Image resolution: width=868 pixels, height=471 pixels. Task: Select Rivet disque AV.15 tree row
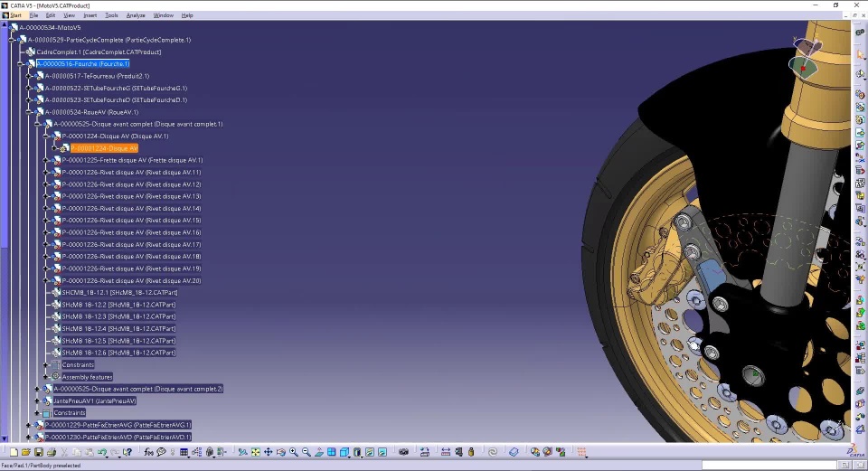pyautogui.click(x=131, y=221)
